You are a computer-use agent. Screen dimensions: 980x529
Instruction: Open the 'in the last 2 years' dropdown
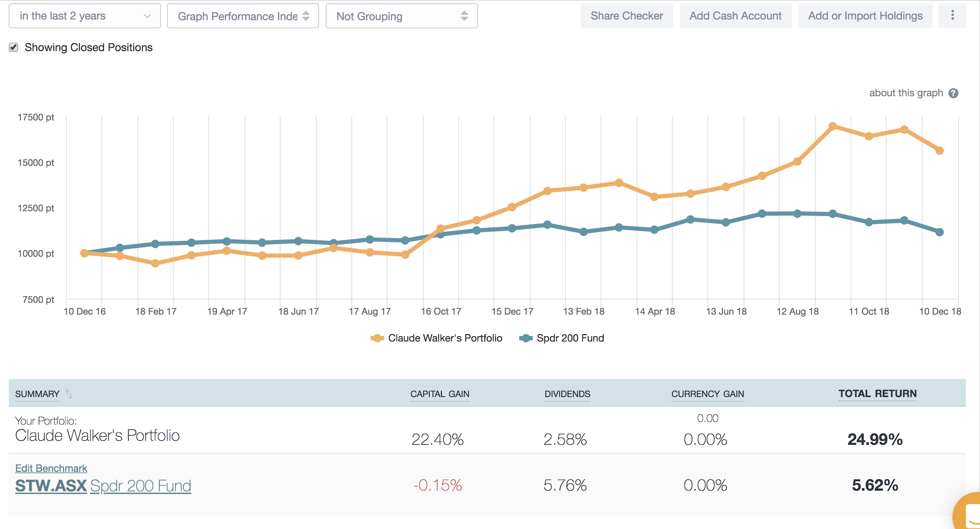tap(85, 16)
